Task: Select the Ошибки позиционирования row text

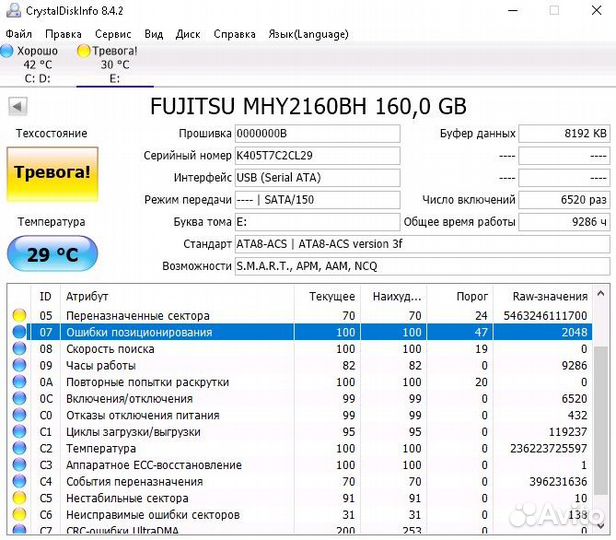Action: 139,332
